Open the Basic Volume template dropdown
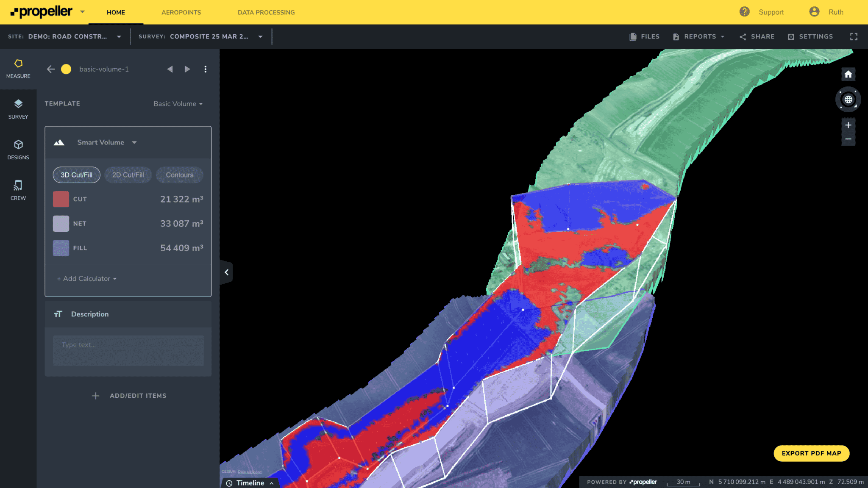 178,104
